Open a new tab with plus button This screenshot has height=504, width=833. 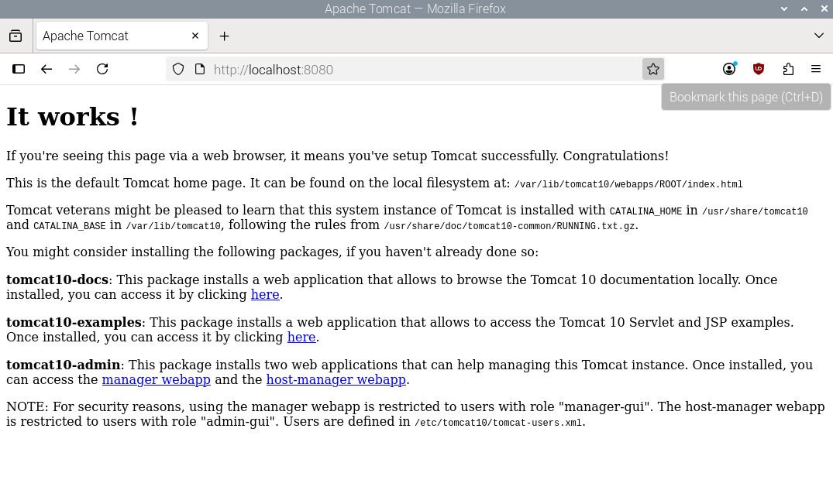pyautogui.click(x=224, y=36)
